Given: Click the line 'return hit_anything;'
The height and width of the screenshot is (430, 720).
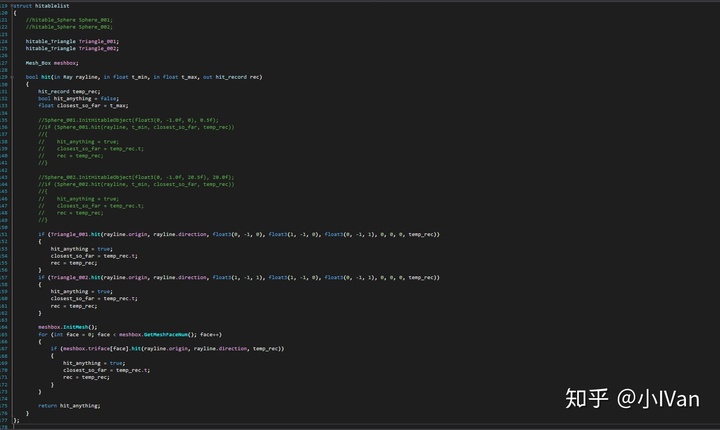Looking at the screenshot, I should [x=69, y=406].
